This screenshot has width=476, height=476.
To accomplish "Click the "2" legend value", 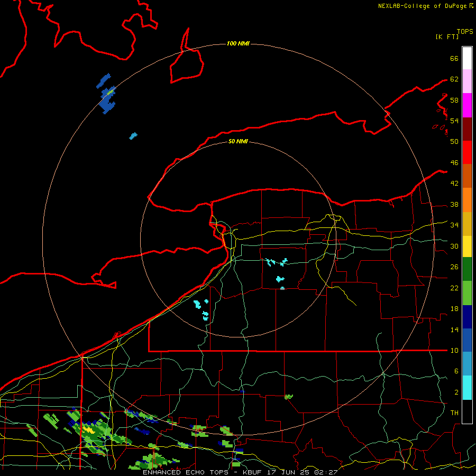I will point(456,392).
